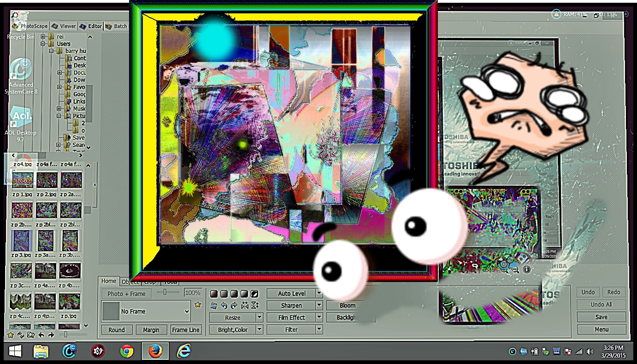This screenshot has height=364, width=637.
Task: Click the favorites star below thumbnails
Action: click(x=11, y=335)
